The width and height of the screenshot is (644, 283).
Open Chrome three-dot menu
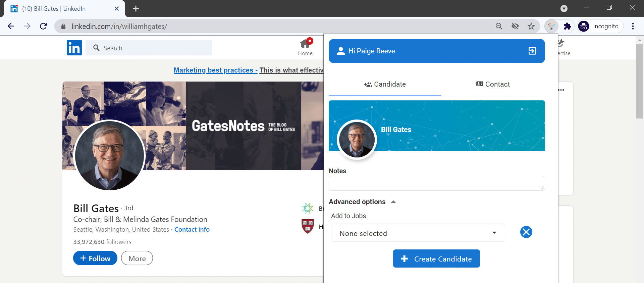point(633,26)
